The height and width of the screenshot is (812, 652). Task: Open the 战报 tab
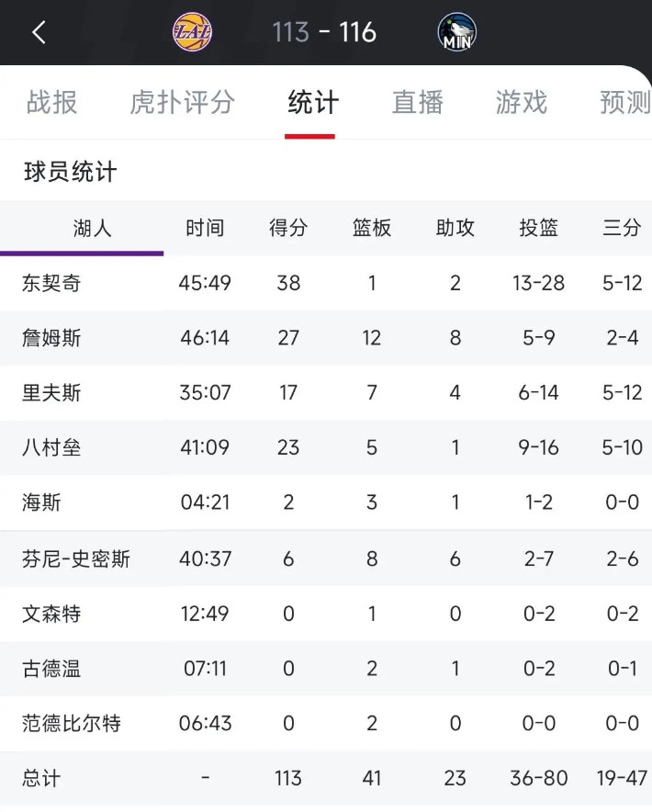pos(51,102)
